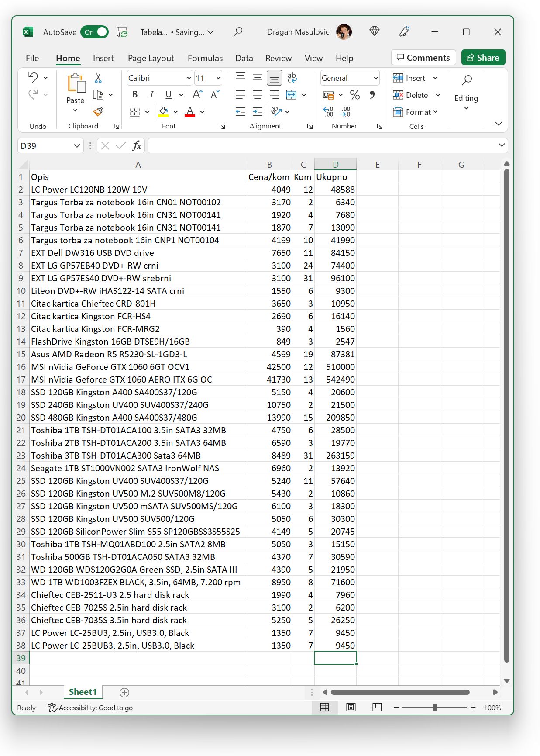
Task: Open the Insert Function fx dialog
Action: click(137, 145)
